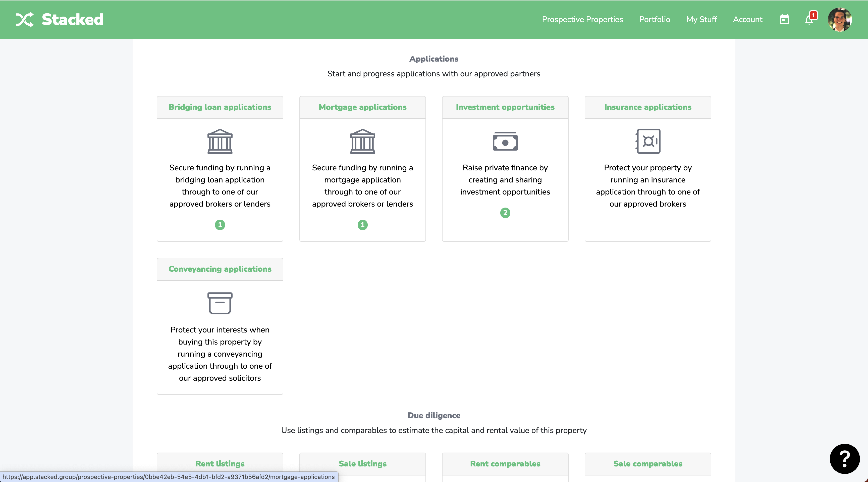This screenshot has width=868, height=482.
Task: Open Conveyancing applications heading link
Action: [x=220, y=269]
